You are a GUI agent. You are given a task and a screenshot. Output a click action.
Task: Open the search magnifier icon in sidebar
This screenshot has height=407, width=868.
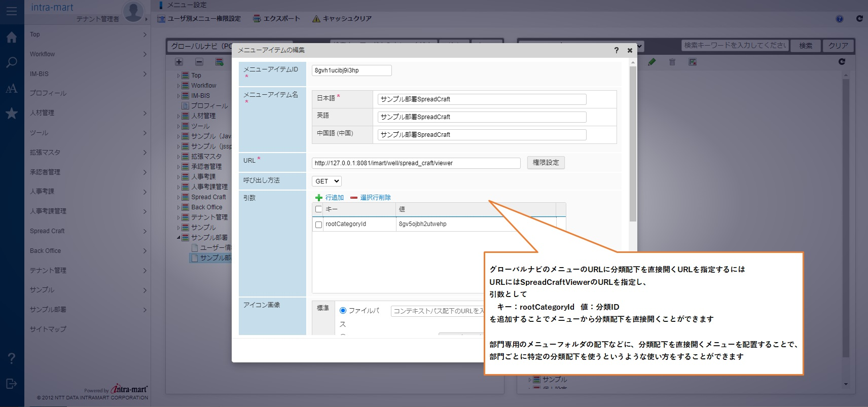coord(12,63)
